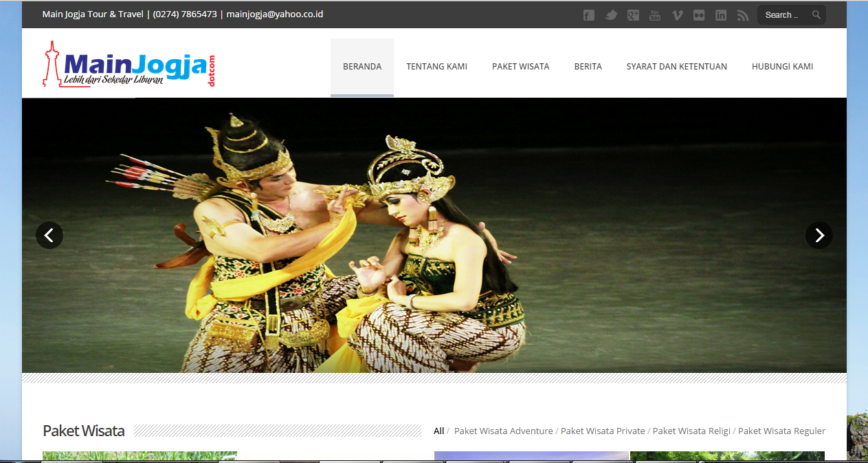Open the Vimeo social icon

[x=677, y=15]
